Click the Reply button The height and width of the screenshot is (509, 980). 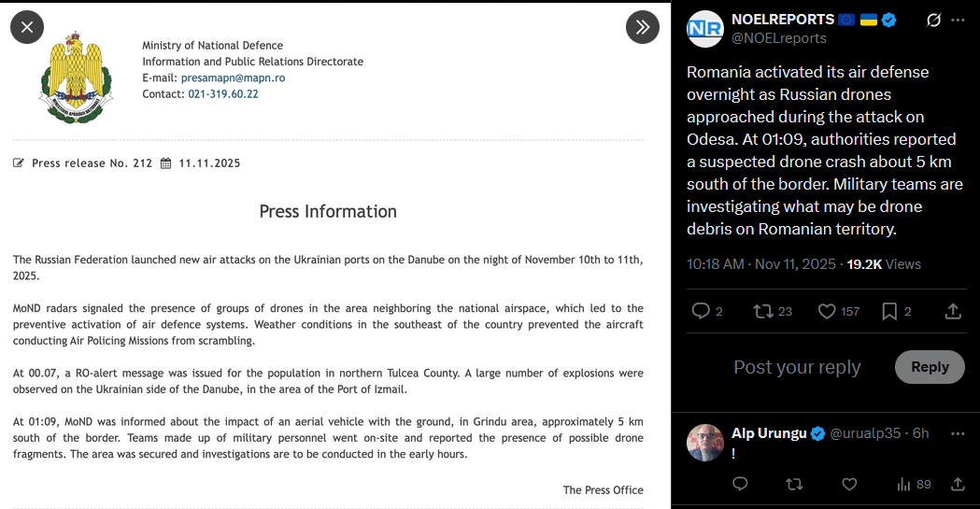[x=930, y=367]
